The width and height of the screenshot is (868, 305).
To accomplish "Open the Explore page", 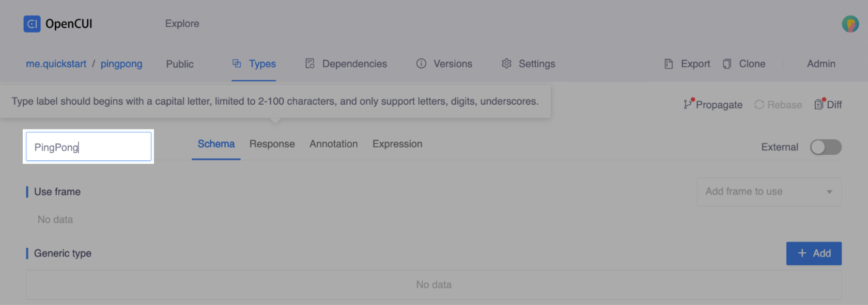I will (x=182, y=24).
